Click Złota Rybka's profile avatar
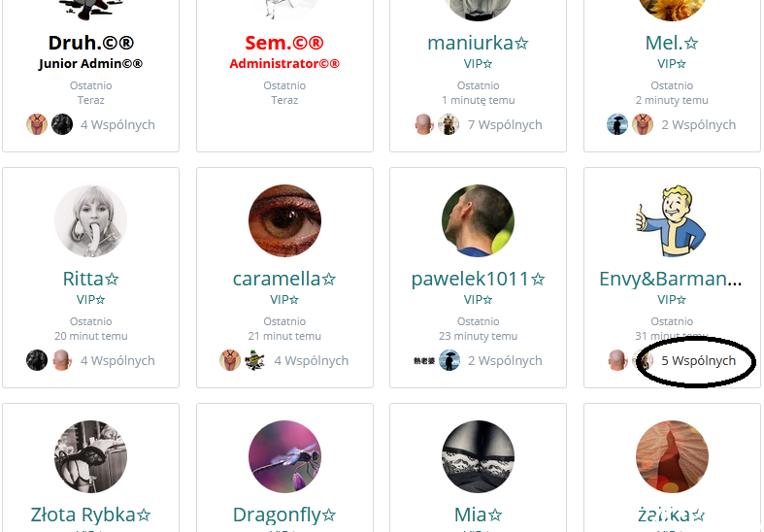 90,456
